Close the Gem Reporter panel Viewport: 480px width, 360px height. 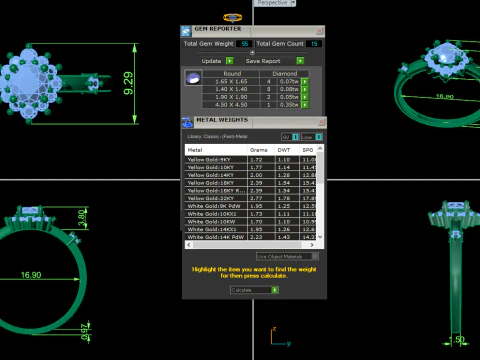[x=319, y=31]
